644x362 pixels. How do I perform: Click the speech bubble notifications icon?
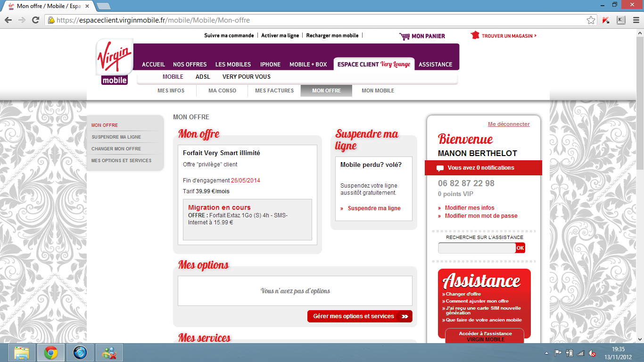click(x=440, y=168)
